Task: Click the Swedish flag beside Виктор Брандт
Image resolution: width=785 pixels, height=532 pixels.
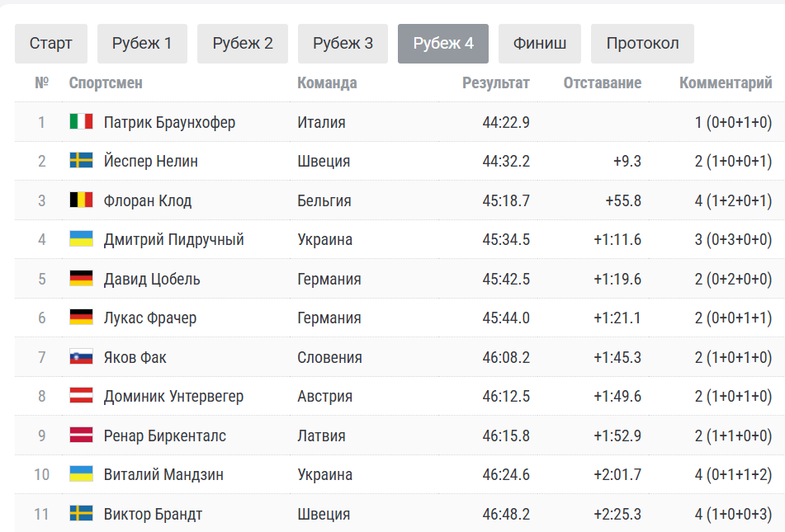Action: click(x=80, y=514)
